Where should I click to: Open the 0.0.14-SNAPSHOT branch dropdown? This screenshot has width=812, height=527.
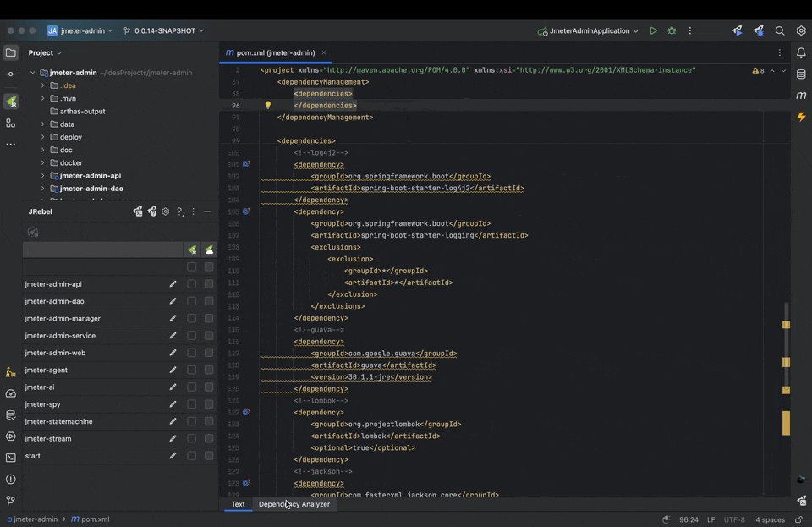click(x=163, y=31)
